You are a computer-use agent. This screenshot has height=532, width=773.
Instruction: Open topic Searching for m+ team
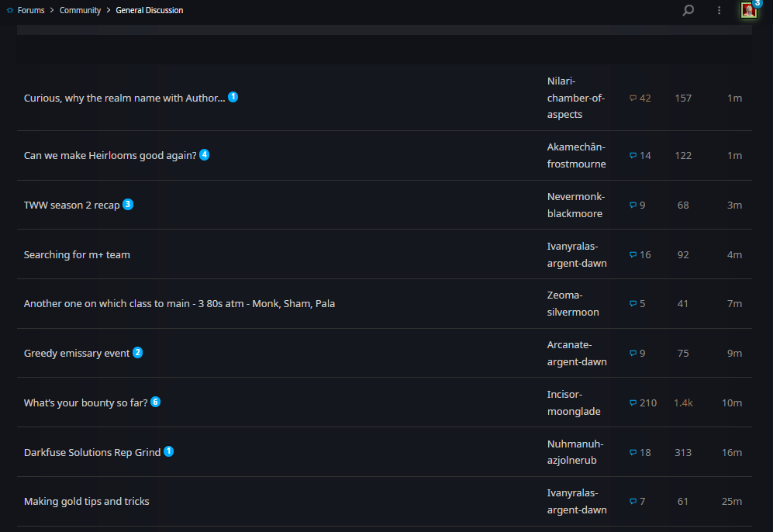pos(77,254)
